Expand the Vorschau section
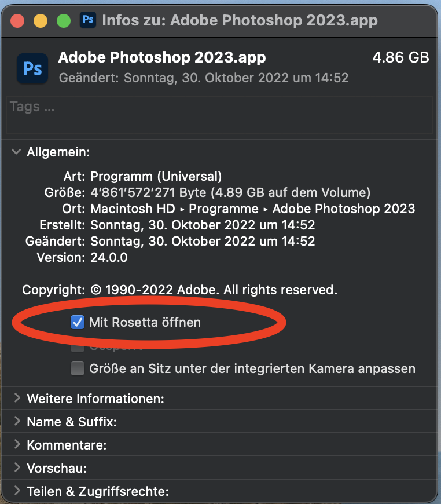The height and width of the screenshot is (504, 441). click(x=17, y=468)
